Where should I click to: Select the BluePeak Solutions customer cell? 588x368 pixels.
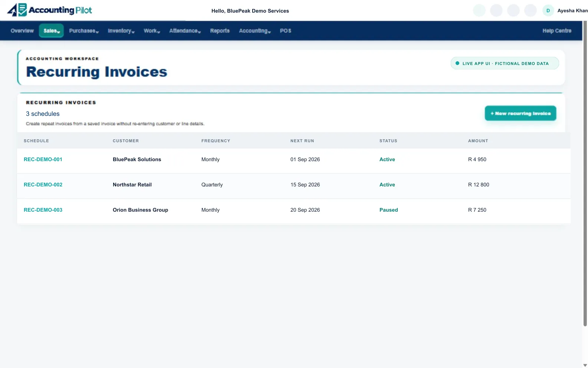tap(137, 159)
